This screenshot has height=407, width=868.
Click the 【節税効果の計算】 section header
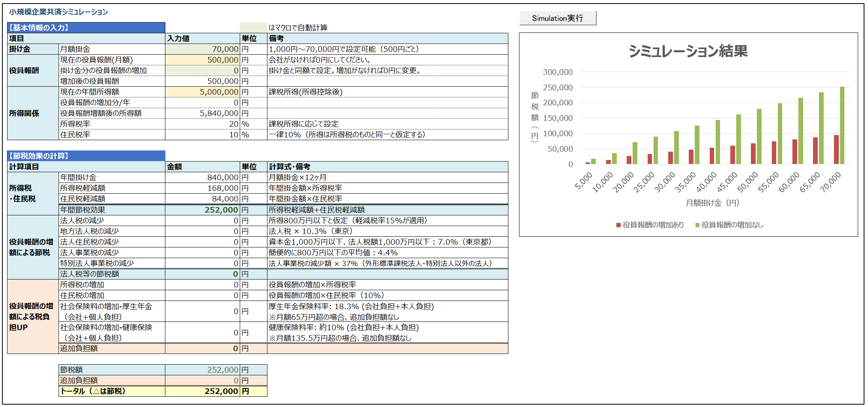pyautogui.click(x=86, y=156)
